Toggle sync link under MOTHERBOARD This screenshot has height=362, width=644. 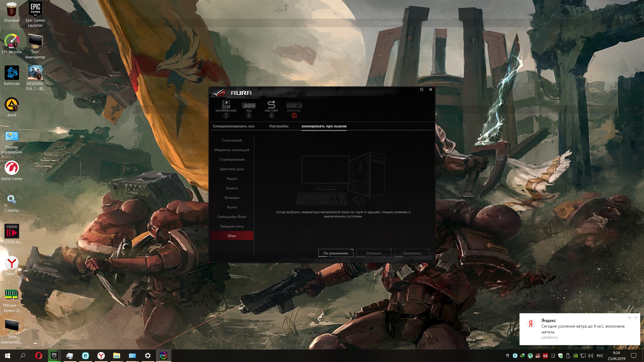[x=226, y=115]
